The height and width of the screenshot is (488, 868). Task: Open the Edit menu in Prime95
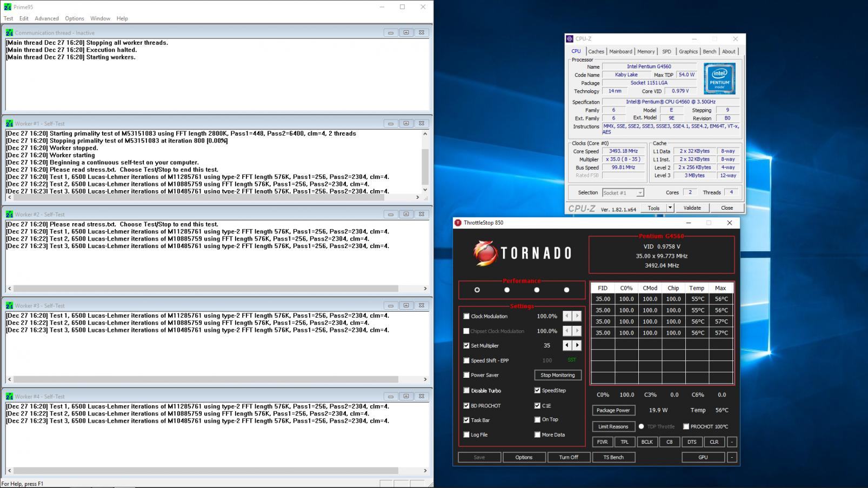coord(24,18)
